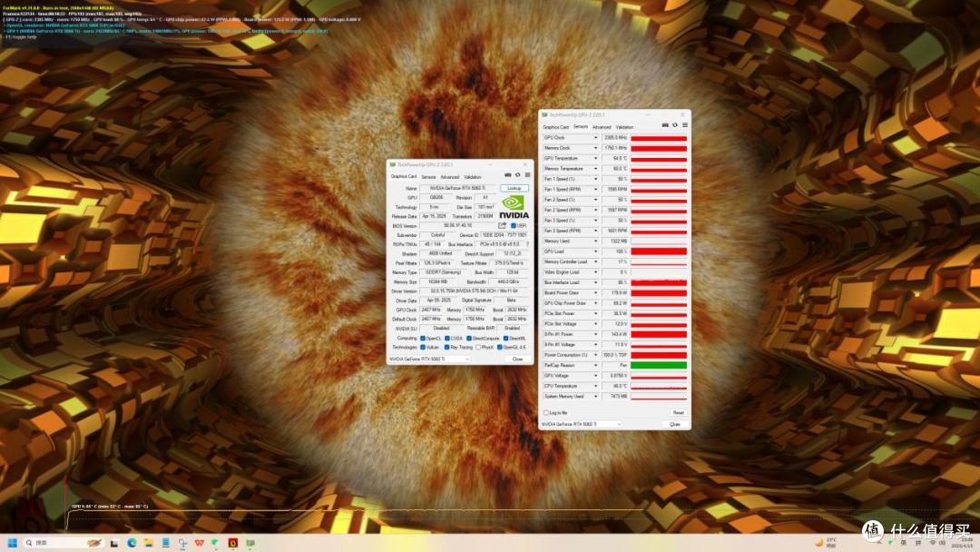
Task: Open the GPU Temperature sensor dropdown arrow
Action: pyautogui.click(x=595, y=158)
